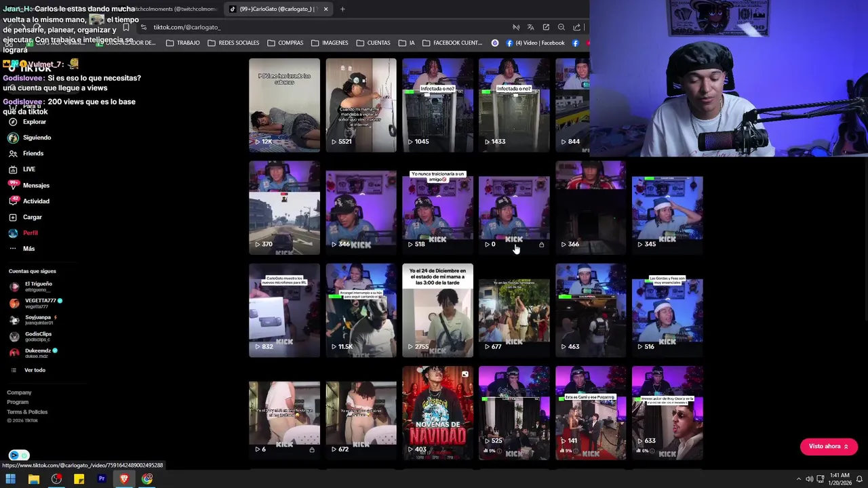The width and height of the screenshot is (868, 488).
Task: Open Dukeemdz followed account
Action: pos(34,352)
